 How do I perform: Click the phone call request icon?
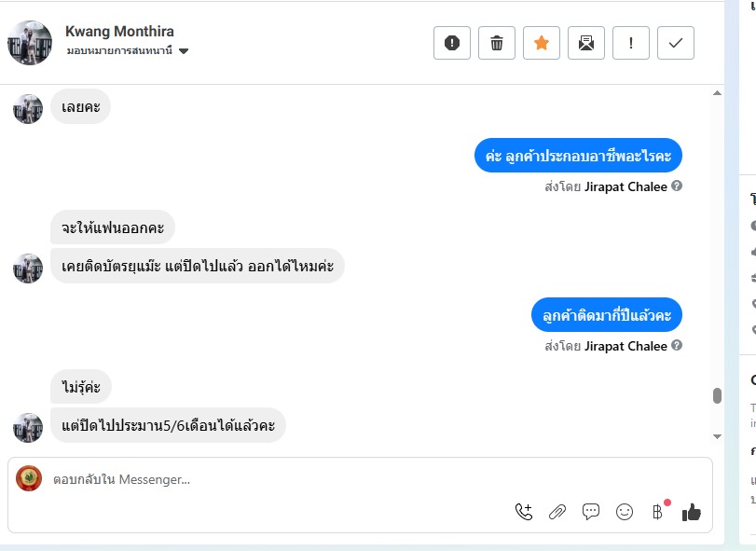pos(524,511)
